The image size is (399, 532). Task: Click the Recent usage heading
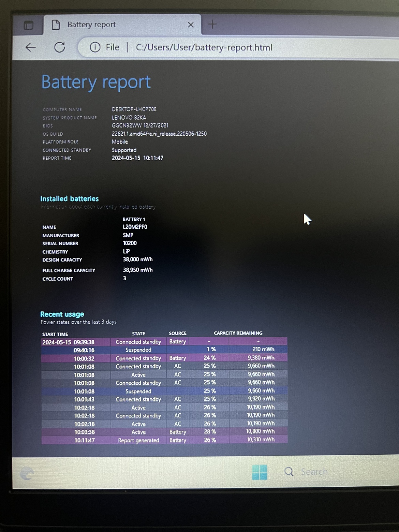(62, 314)
